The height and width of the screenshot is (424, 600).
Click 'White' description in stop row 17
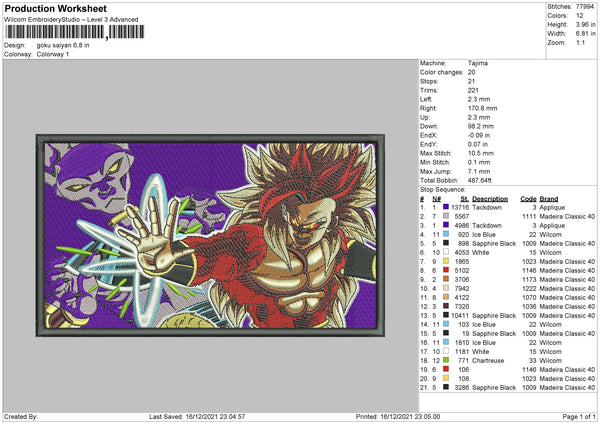pyautogui.click(x=481, y=351)
